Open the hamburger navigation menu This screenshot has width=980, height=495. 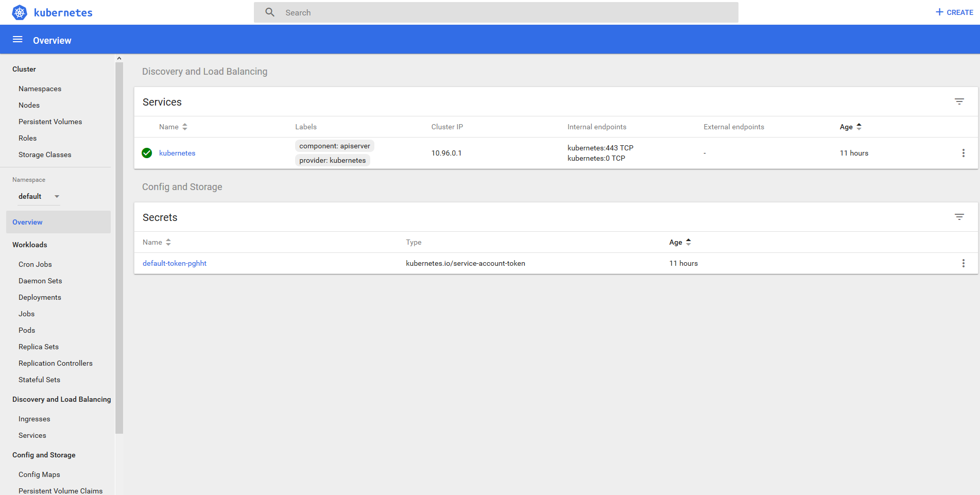[18, 40]
